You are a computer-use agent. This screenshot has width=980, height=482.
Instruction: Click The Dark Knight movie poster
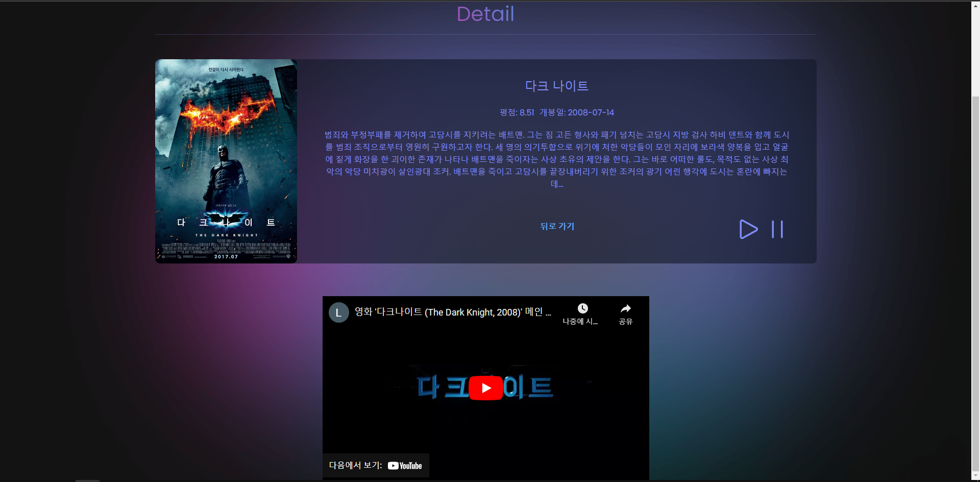[226, 161]
